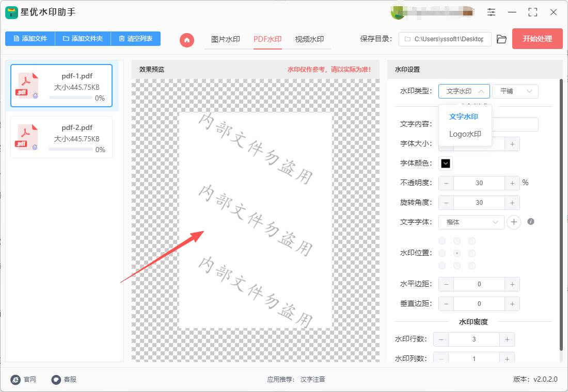Decrease opacity with minus button
Viewport: 568px width, 392px height.
pos(446,183)
